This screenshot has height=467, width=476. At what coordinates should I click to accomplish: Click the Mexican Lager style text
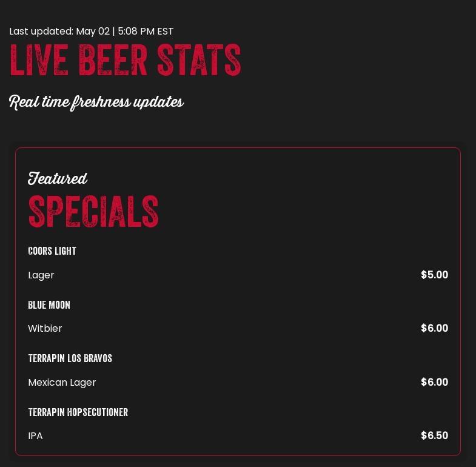62,383
